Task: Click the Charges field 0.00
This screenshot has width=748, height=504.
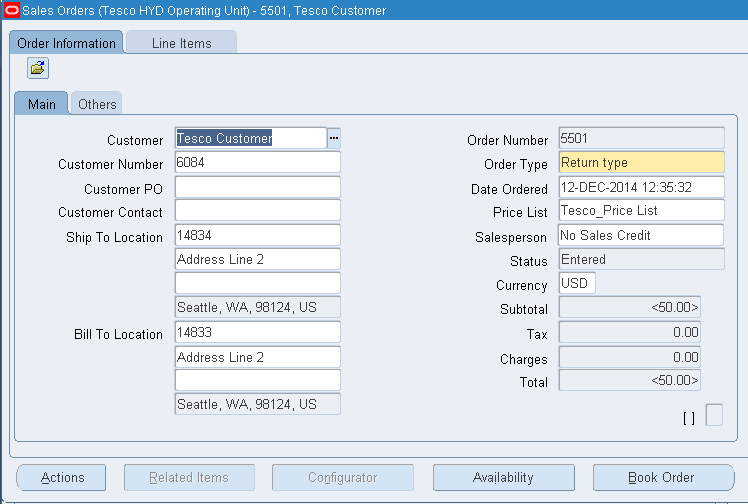Action: 630,357
